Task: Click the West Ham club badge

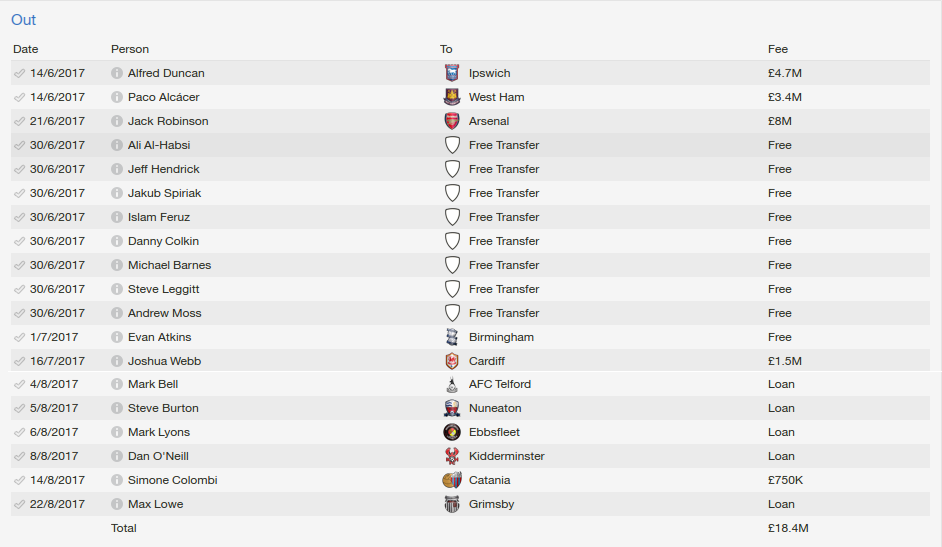Action: [452, 97]
